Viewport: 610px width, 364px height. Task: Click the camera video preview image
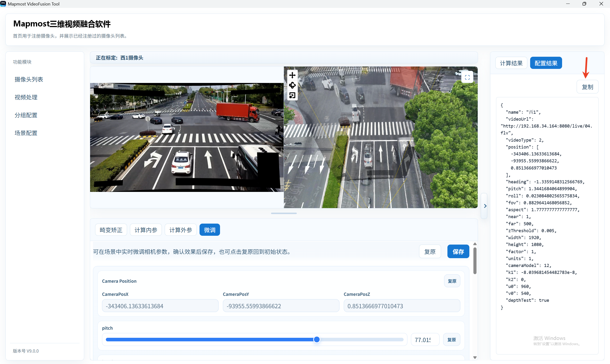(x=187, y=137)
